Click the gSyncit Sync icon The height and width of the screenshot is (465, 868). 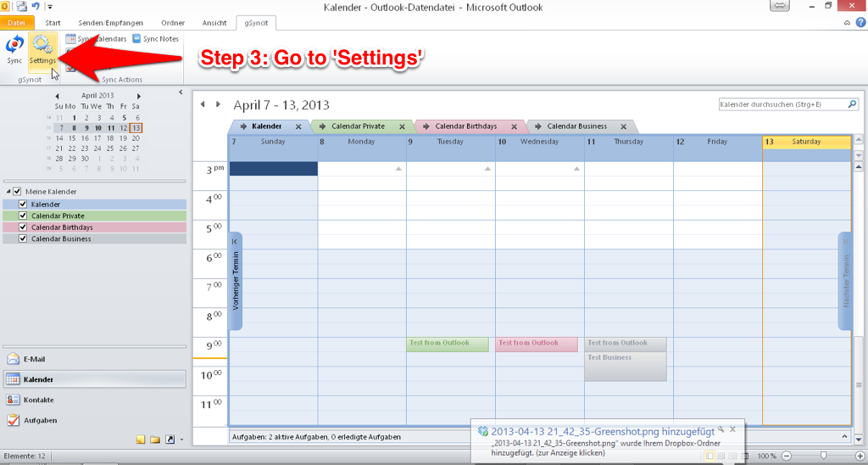[14, 49]
